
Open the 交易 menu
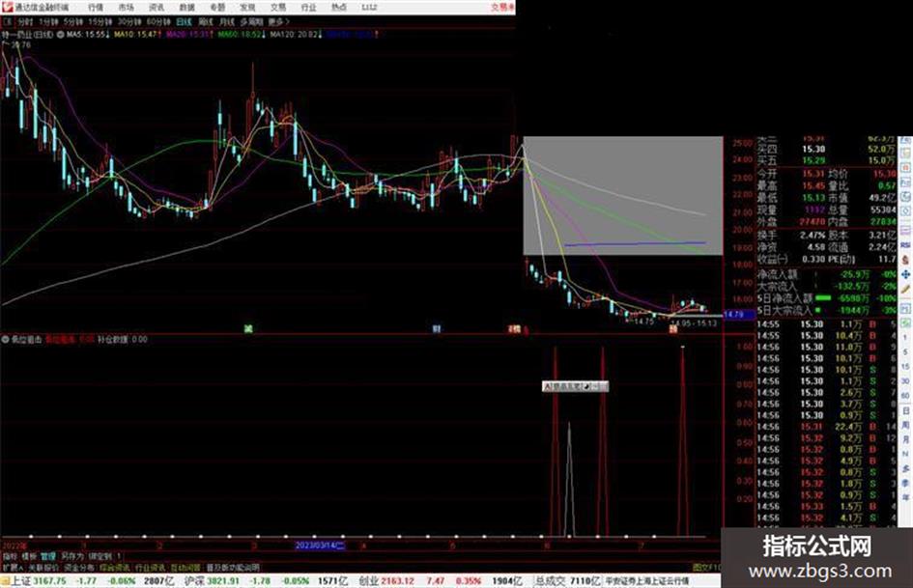pyautogui.click(x=277, y=8)
